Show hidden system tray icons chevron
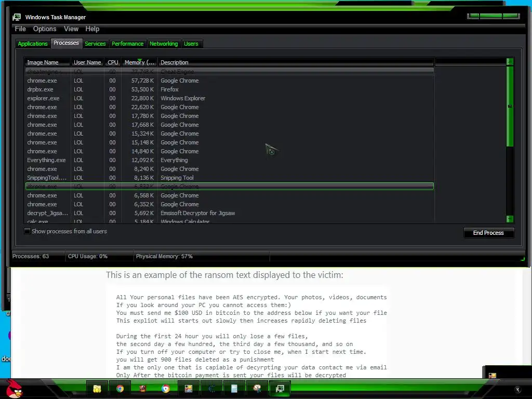This screenshot has width=532, height=399. point(517,389)
